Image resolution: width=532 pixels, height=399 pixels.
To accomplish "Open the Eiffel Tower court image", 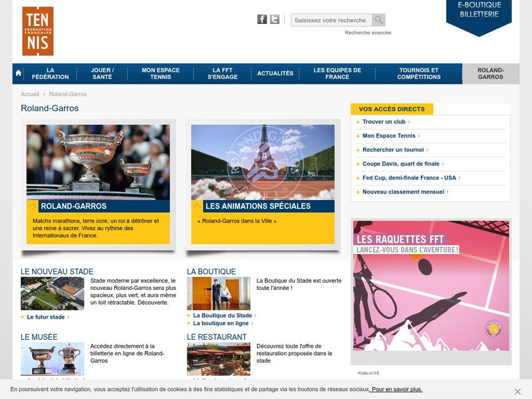I will point(263,162).
